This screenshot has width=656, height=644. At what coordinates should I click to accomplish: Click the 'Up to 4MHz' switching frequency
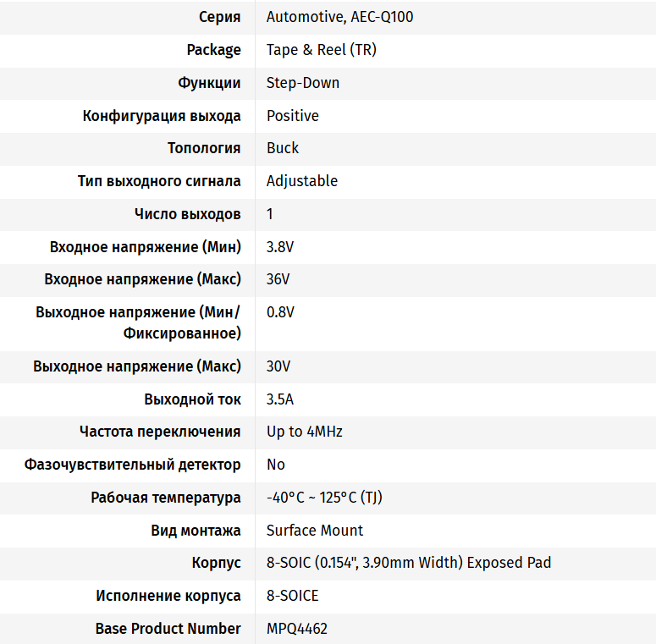click(x=305, y=432)
